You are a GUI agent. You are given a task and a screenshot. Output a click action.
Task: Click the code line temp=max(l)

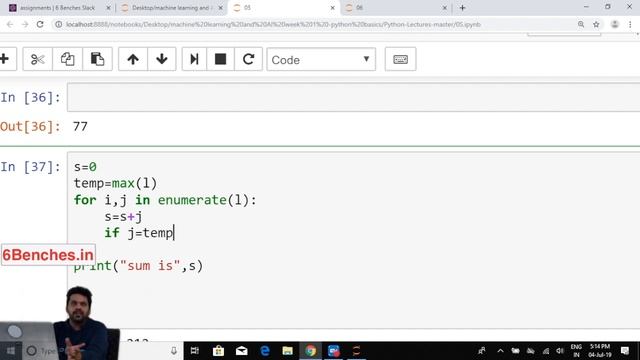click(x=115, y=183)
